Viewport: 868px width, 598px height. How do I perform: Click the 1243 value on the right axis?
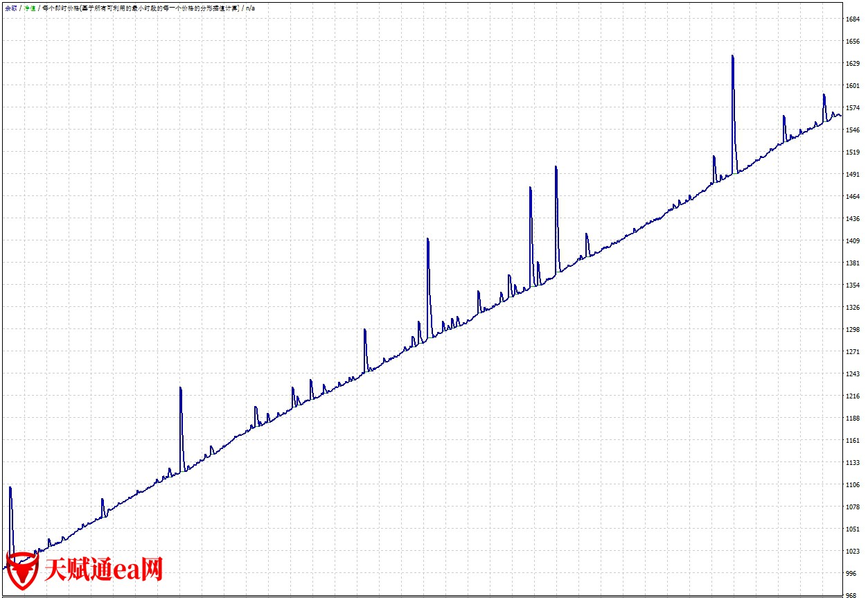pyautogui.click(x=853, y=373)
